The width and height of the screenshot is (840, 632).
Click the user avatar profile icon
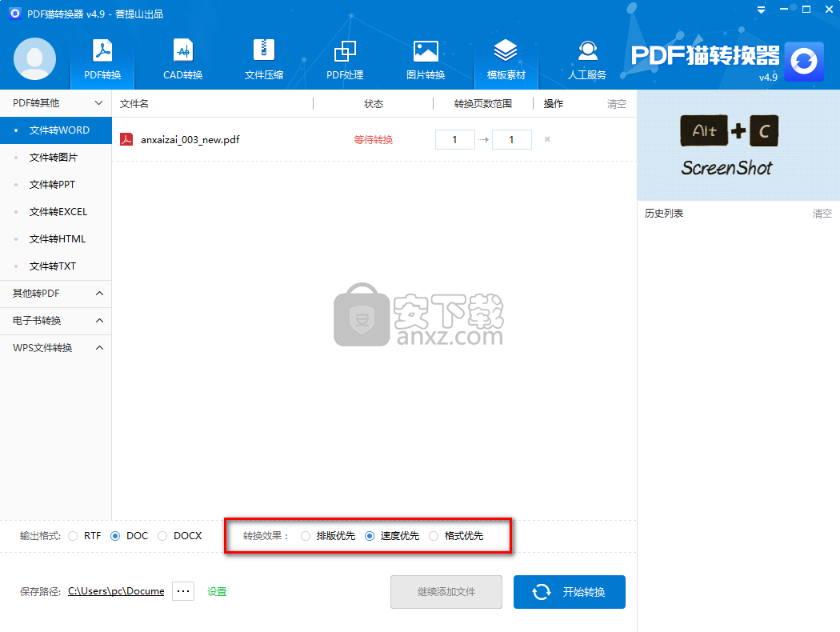click(35, 59)
